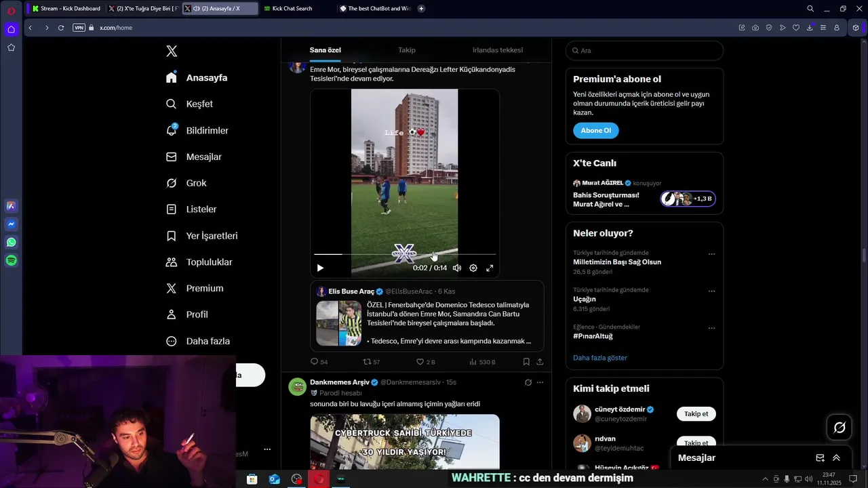View post analytics 530 B
The image size is (868, 488).
tap(482, 362)
